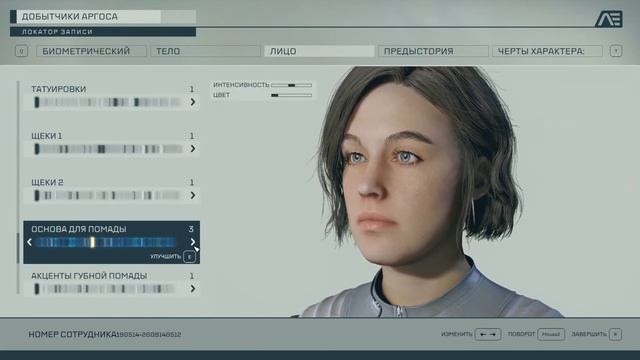640x360 pixels.
Task: Click the ПОВОРОТ label
Action: point(521,334)
